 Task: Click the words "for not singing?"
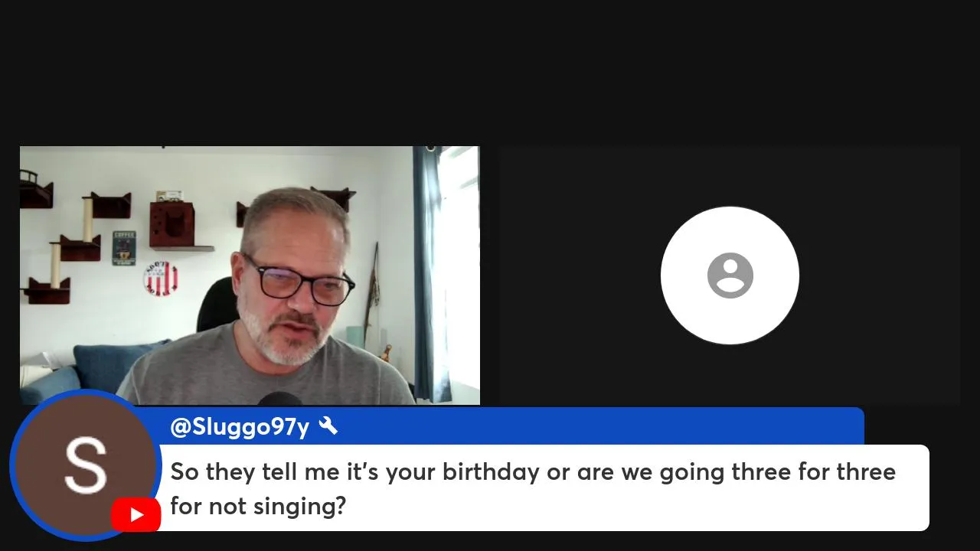(258, 506)
